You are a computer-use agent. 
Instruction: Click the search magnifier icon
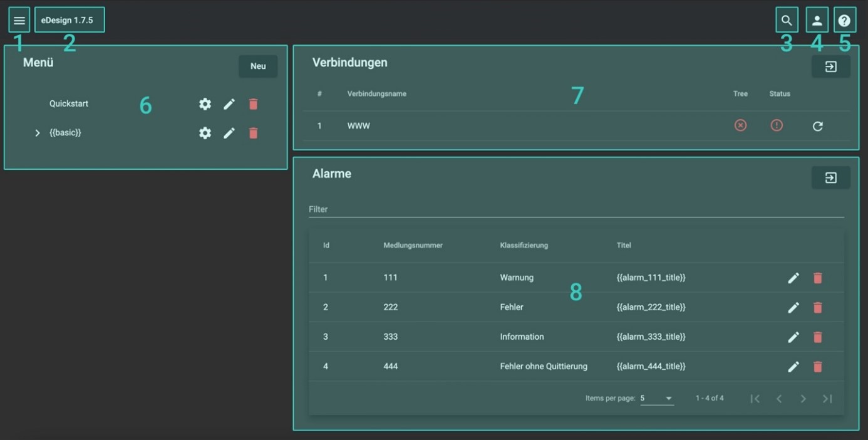(787, 21)
